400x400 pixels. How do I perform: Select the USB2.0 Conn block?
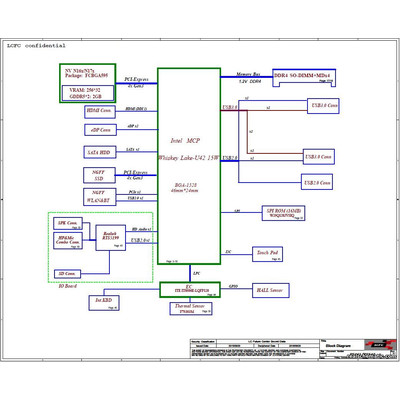(317, 182)
